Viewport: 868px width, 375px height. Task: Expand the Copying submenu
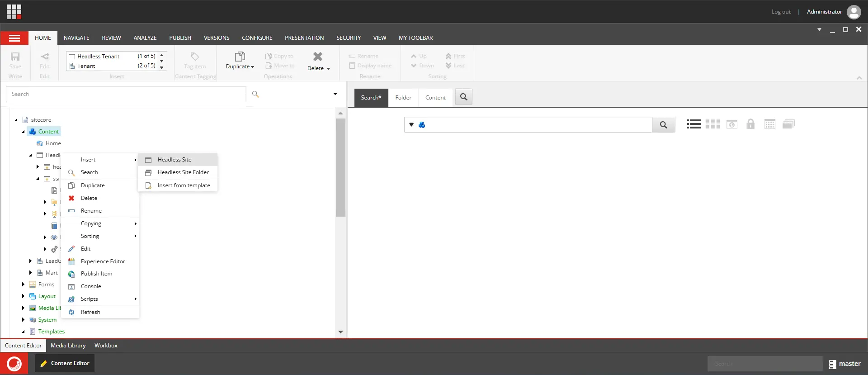point(100,223)
